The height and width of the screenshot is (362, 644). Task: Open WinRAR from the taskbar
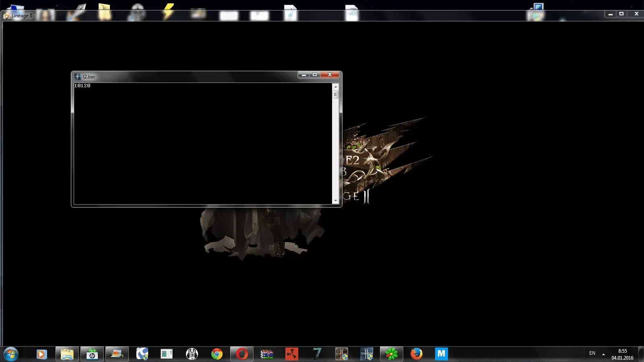click(x=267, y=354)
